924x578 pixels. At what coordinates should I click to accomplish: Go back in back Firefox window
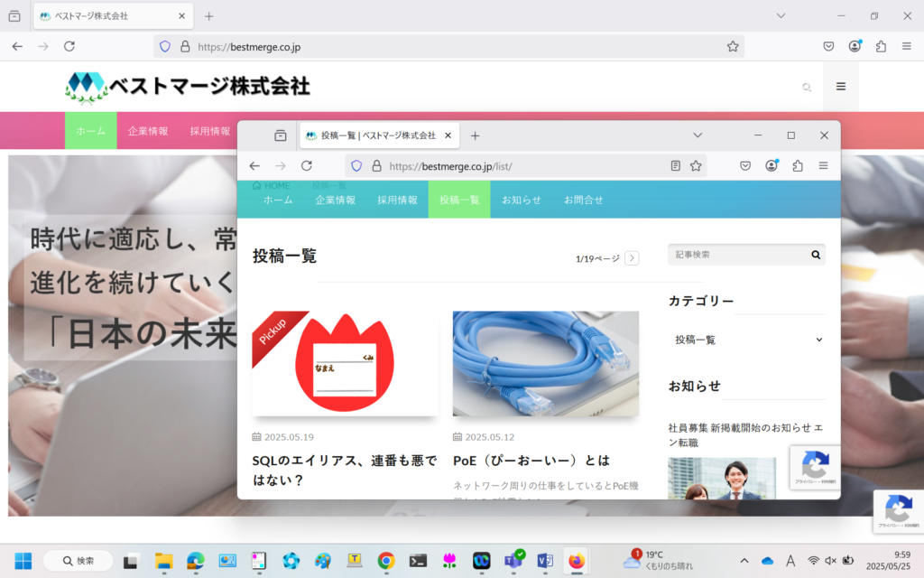[x=17, y=46]
